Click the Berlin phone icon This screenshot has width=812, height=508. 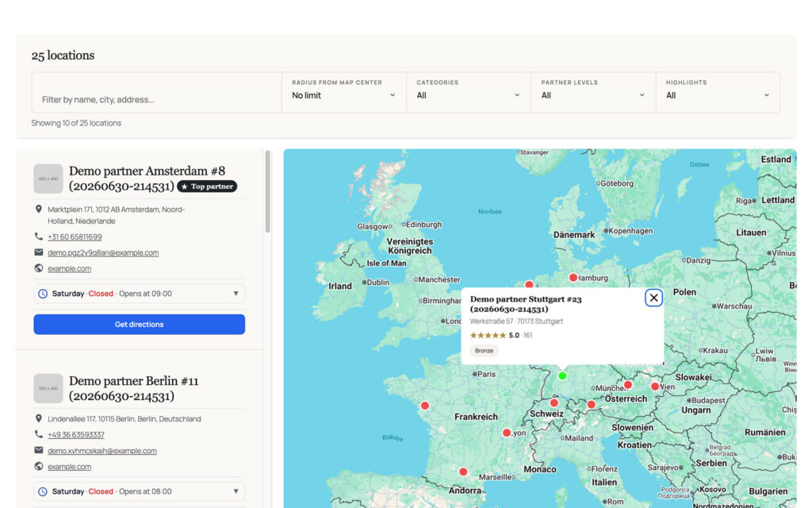pyautogui.click(x=38, y=434)
